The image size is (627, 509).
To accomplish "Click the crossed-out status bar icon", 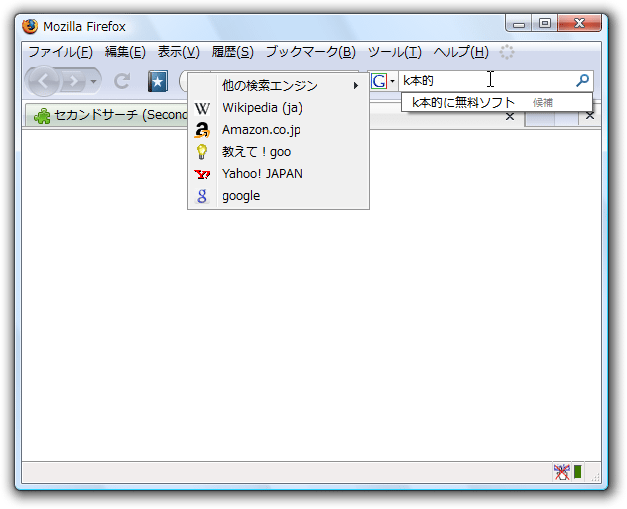I will click(561, 472).
